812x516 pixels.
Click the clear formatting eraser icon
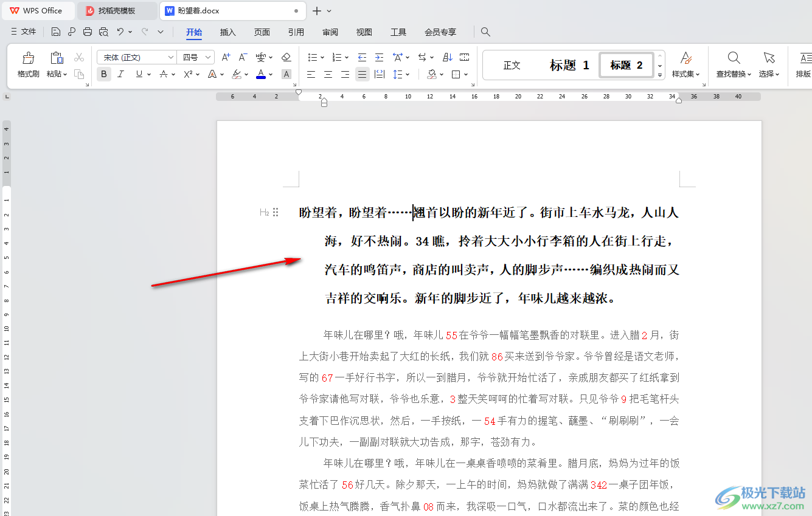(x=286, y=57)
